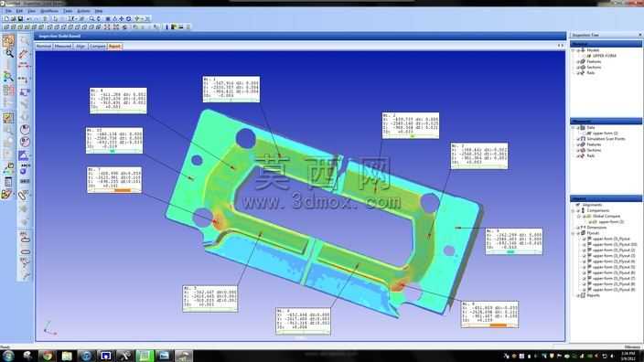
Task: Select upper-form (2)_Flyout (7) row
Action: [614, 278]
